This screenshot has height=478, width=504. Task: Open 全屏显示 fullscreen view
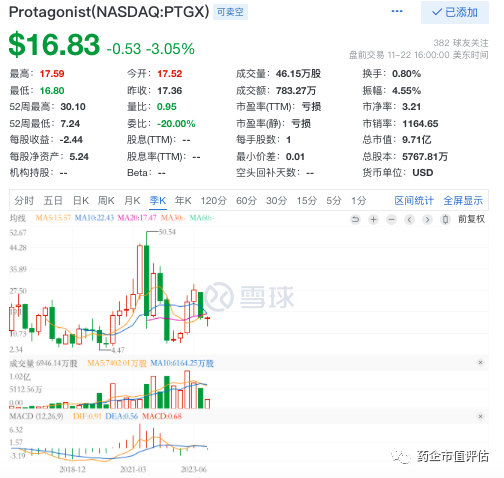click(x=463, y=201)
